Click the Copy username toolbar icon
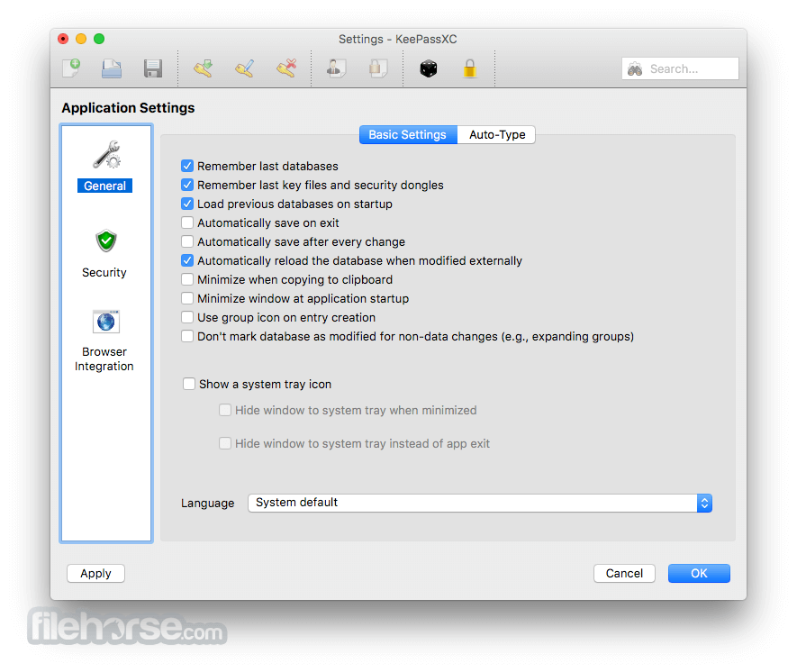Screen dimensions: 797x672 pyautogui.click(x=336, y=68)
